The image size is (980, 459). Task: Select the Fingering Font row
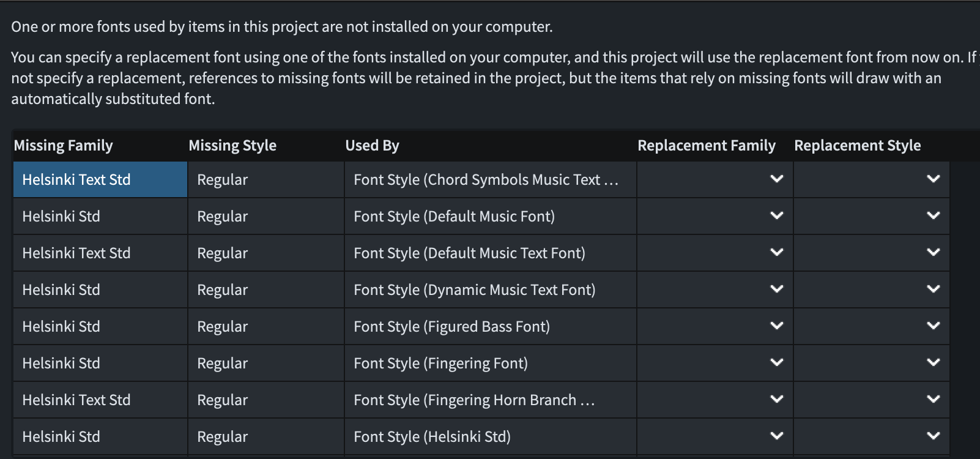440,364
